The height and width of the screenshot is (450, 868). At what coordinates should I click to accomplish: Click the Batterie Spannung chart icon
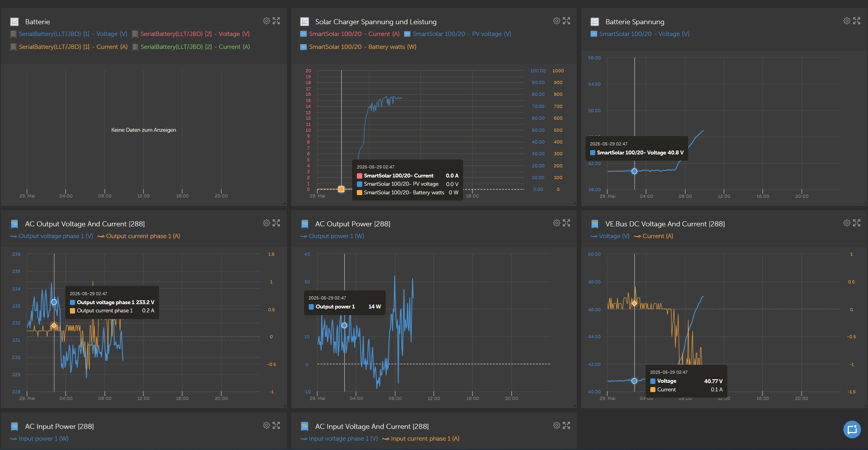595,22
